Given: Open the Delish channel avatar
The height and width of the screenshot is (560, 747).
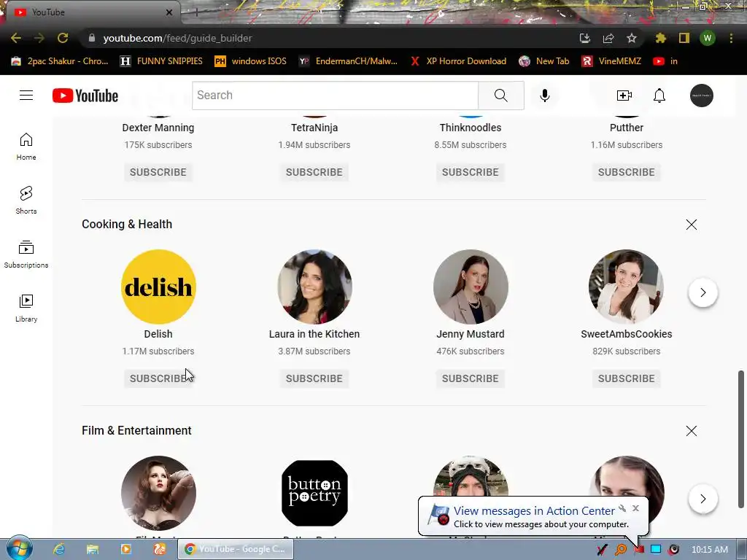Looking at the screenshot, I should (158, 287).
